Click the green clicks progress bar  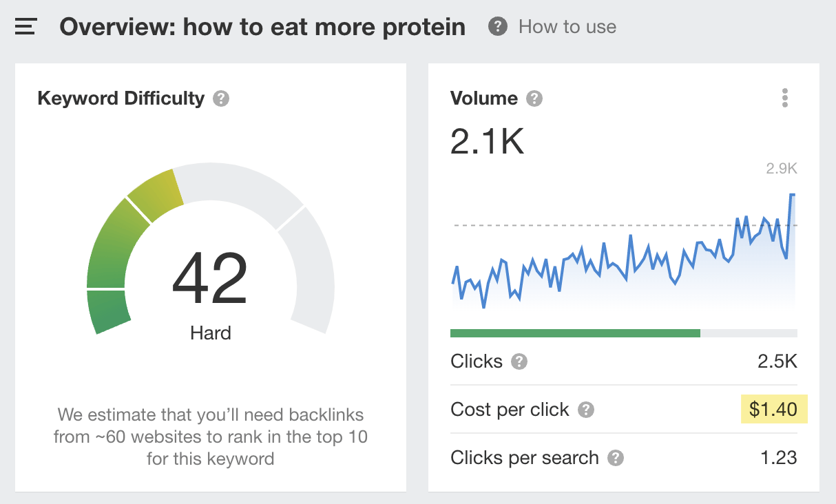point(575,333)
